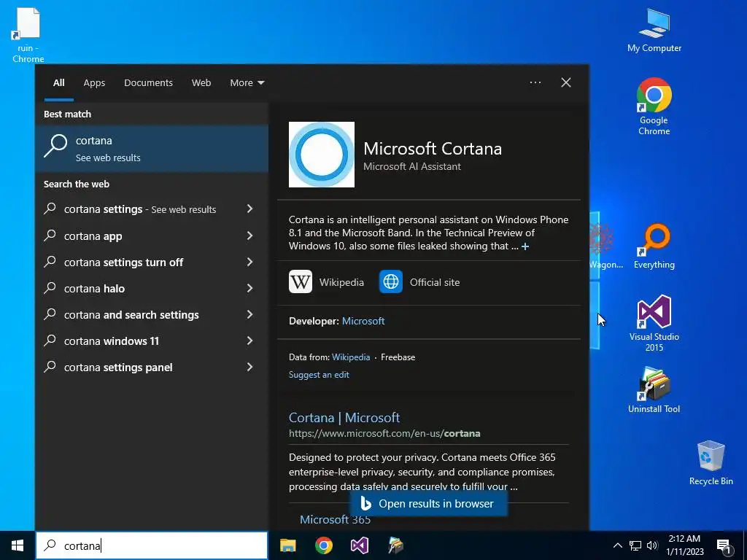
Task: Open the notification action center
Action: pyautogui.click(x=724, y=545)
